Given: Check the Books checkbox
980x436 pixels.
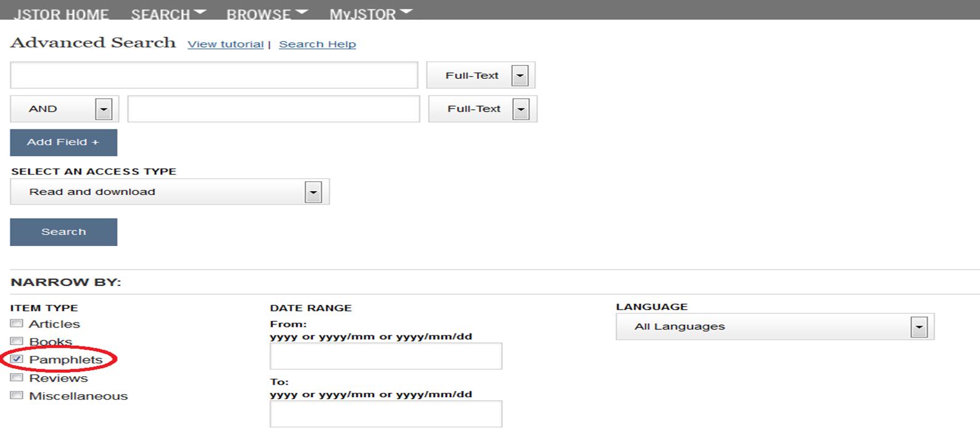Looking at the screenshot, I should pos(17,341).
